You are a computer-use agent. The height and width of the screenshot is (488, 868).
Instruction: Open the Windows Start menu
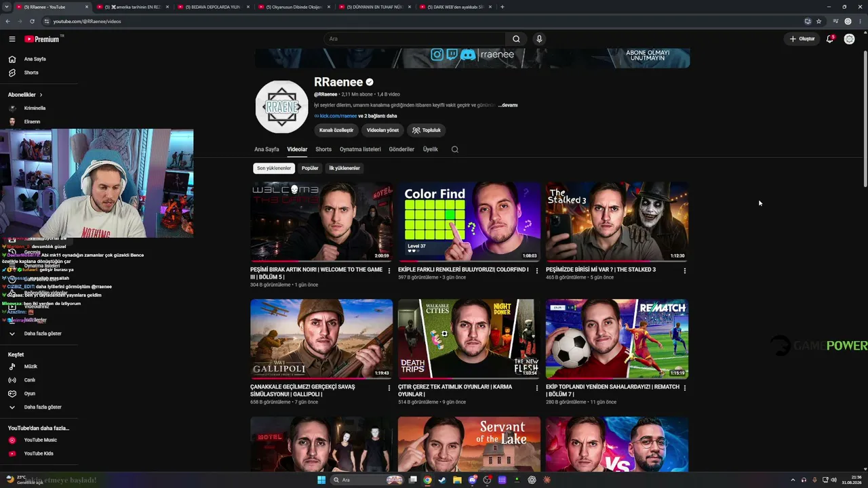(x=321, y=480)
